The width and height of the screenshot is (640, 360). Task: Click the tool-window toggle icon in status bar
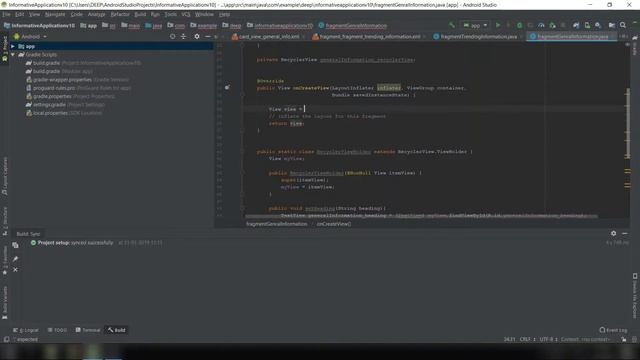[6, 339]
